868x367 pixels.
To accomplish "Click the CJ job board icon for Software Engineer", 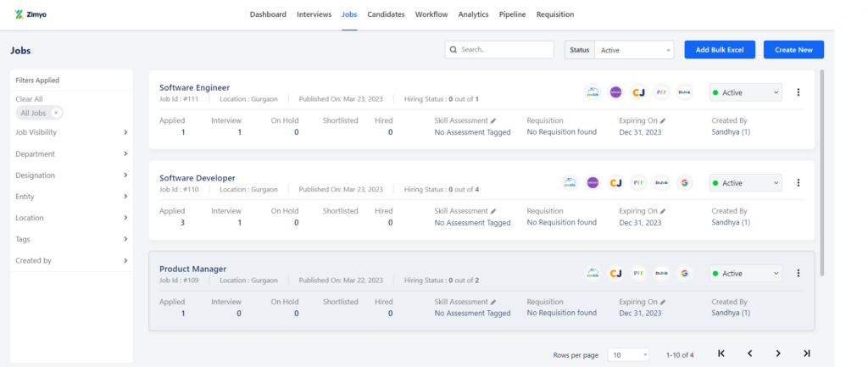I will point(639,92).
